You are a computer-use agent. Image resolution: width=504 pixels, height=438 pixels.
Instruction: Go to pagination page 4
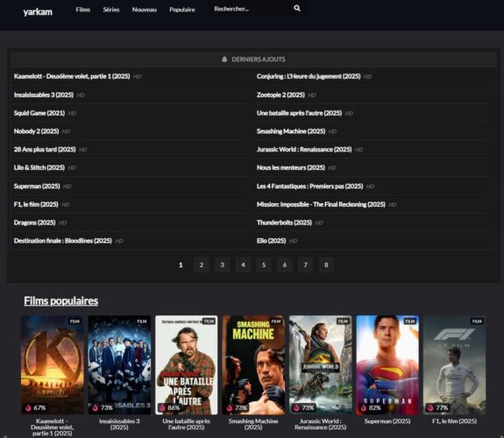coord(243,265)
